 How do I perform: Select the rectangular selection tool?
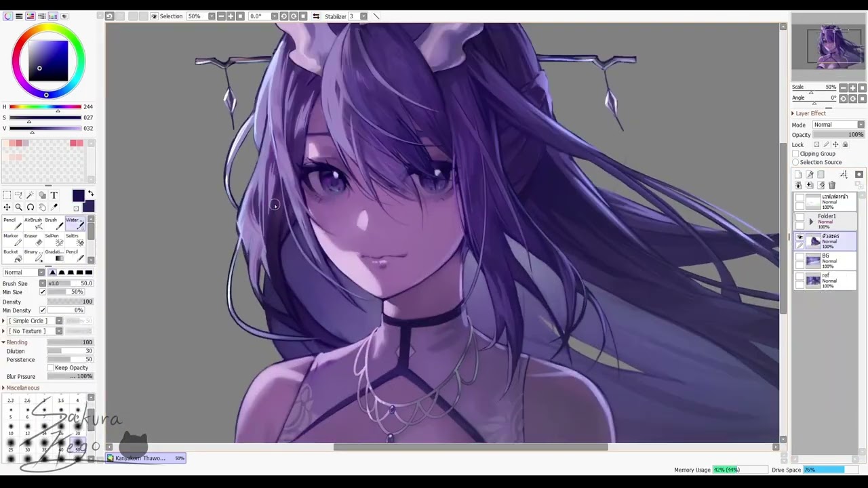coord(7,195)
